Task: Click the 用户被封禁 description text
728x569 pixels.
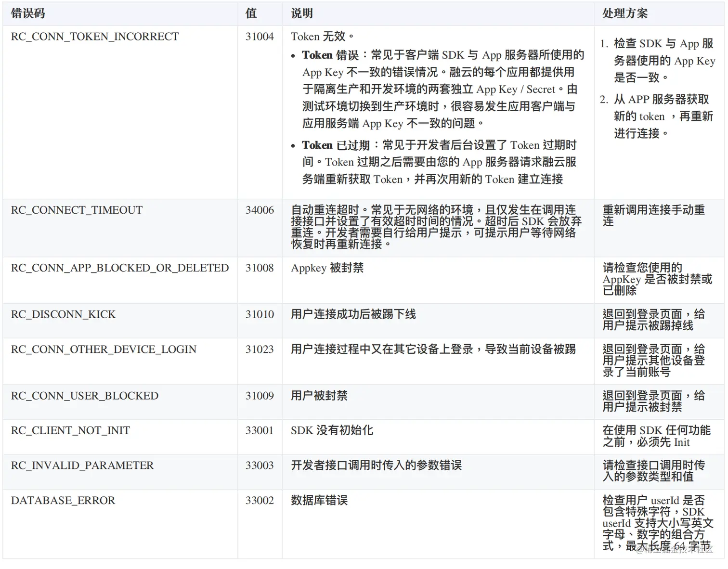Action: (x=318, y=395)
